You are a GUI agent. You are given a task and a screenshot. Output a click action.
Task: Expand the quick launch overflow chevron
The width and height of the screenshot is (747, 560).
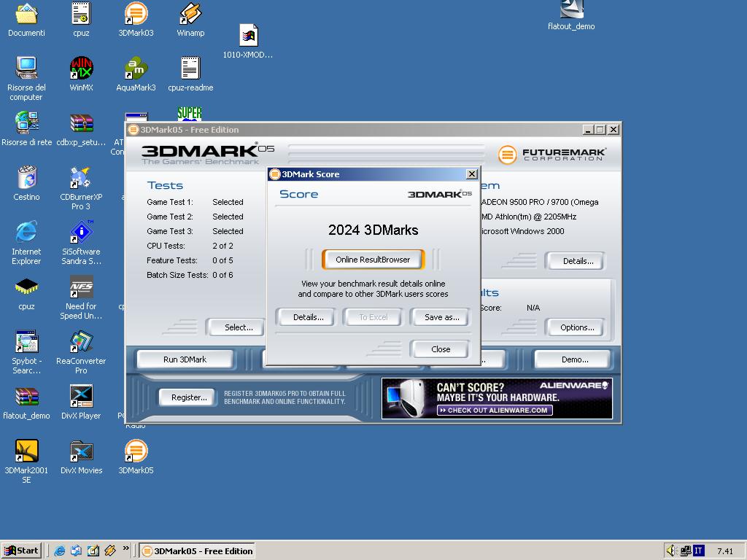(x=125, y=548)
